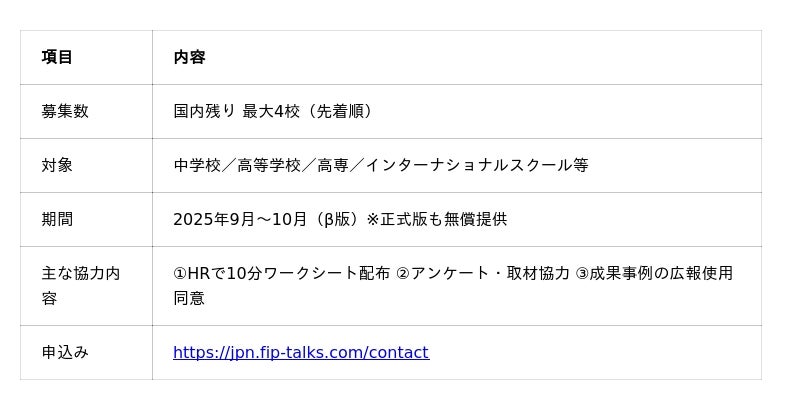Screen dimensions: 800x410
Task: Click the 項目 header cell
Action: click(x=57, y=57)
